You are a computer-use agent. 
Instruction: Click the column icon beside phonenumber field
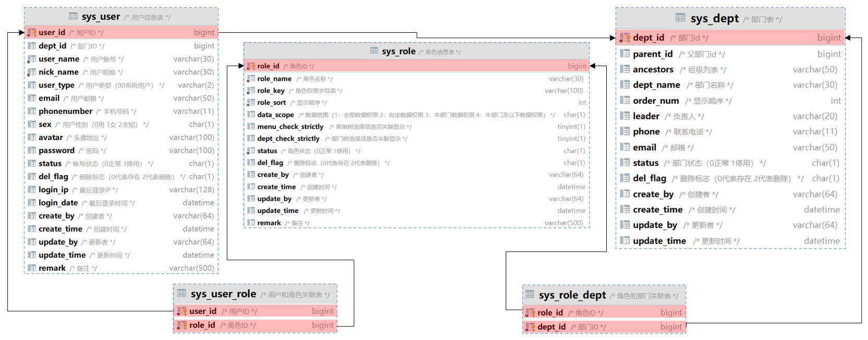(x=32, y=111)
